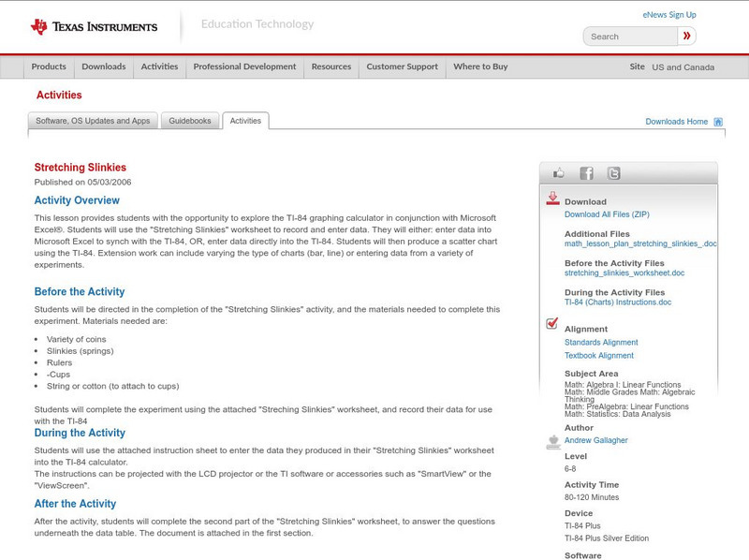Image resolution: width=749 pixels, height=560 pixels.
Task: Click 'Math: PreAlgebra: Linear Functions' subject
Action: tap(626, 406)
